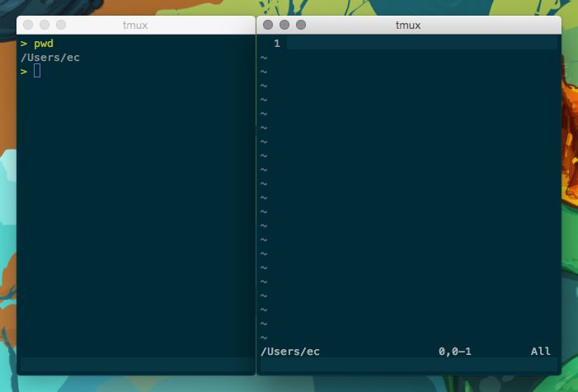The height and width of the screenshot is (392, 578).
Task: Click /Users/ec in the vim status line
Action: click(x=290, y=352)
